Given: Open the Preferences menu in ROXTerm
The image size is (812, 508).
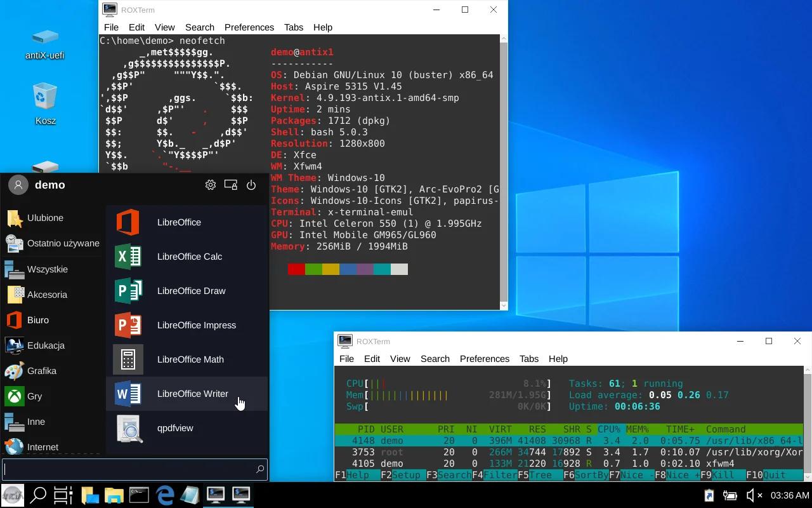Looking at the screenshot, I should [249, 27].
